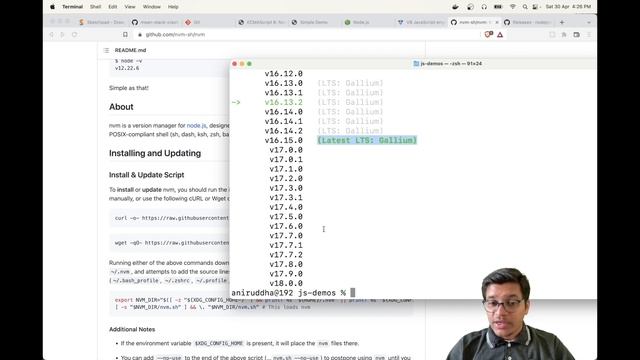
Task: Switch to the V8 JavaScript engine tab
Action: tap(421, 22)
